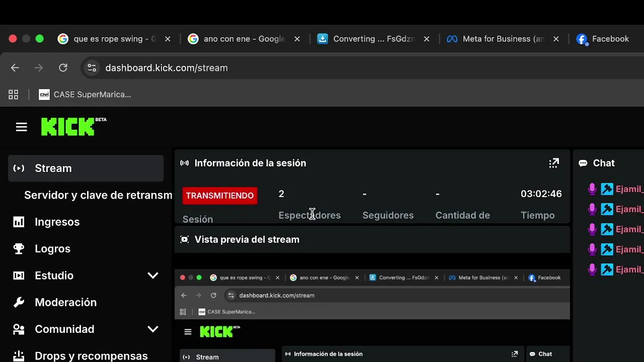Click the Información de la sesión broadcast icon
Viewport: 644px width, 362px height.
tap(185, 163)
